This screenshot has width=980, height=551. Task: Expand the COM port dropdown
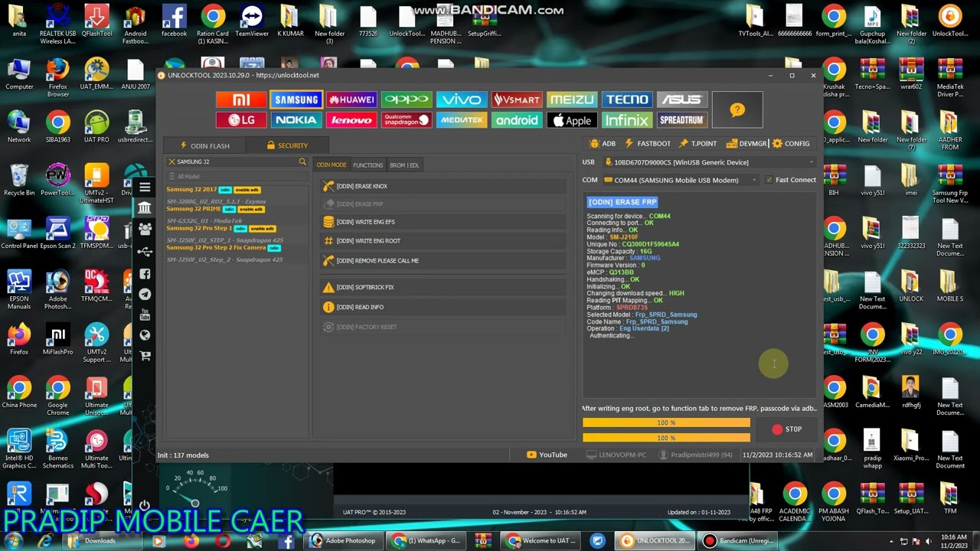tap(754, 181)
